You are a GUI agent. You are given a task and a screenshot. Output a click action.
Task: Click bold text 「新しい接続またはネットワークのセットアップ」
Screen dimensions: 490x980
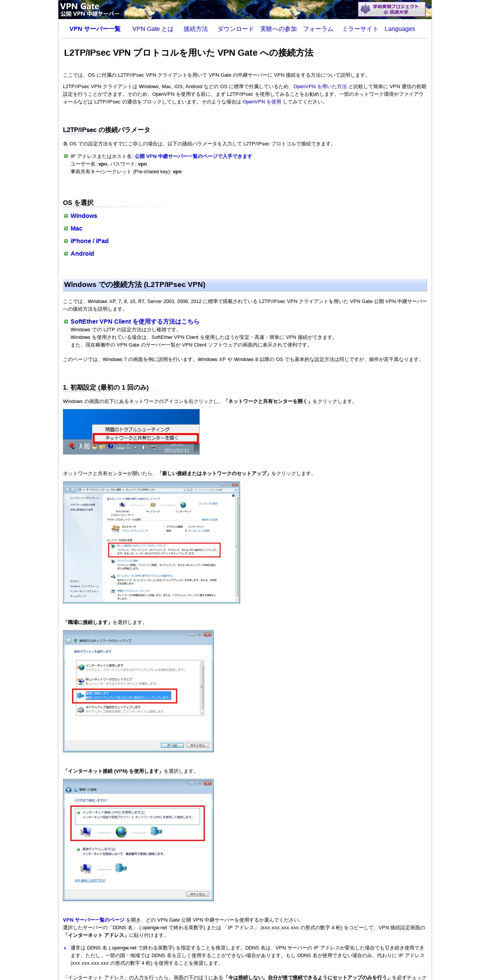tap(214, 474)
